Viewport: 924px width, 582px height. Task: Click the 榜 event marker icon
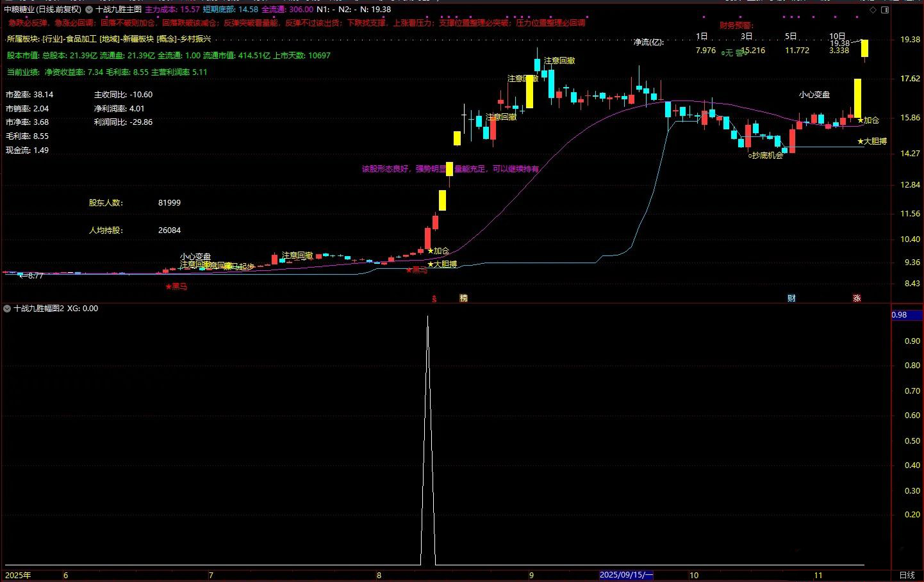(x=463, y=298)
